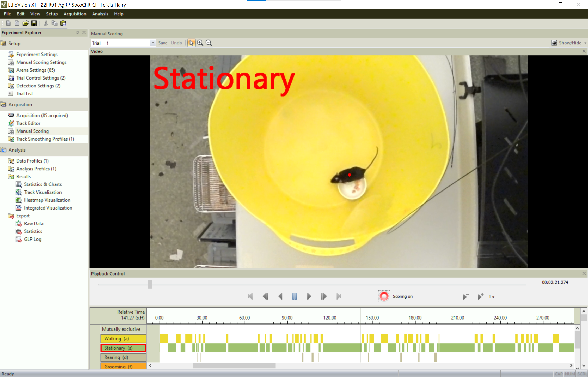Screen dimensions: 588x377
Task: Open the Analysis menu
Action: [100, 14]
